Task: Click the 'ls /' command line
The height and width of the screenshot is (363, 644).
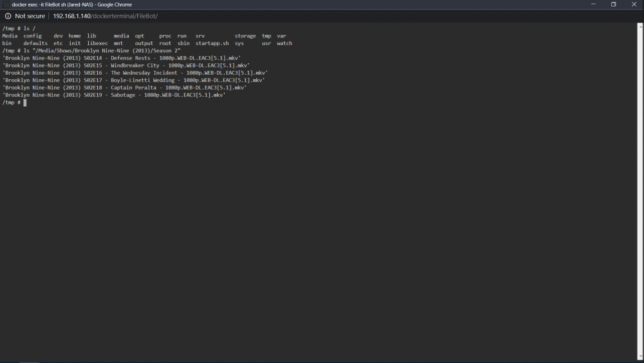Action: pyautogui.click(x=19, y=28)
